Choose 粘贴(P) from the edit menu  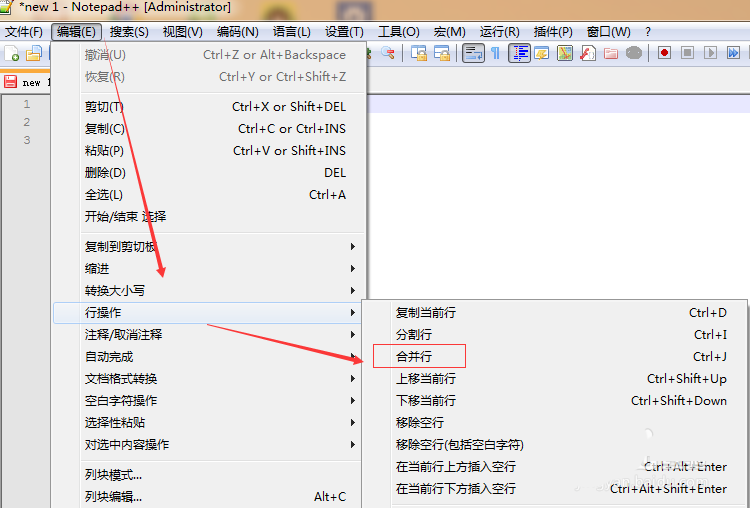pyautogui.click(x=209, y=151)
